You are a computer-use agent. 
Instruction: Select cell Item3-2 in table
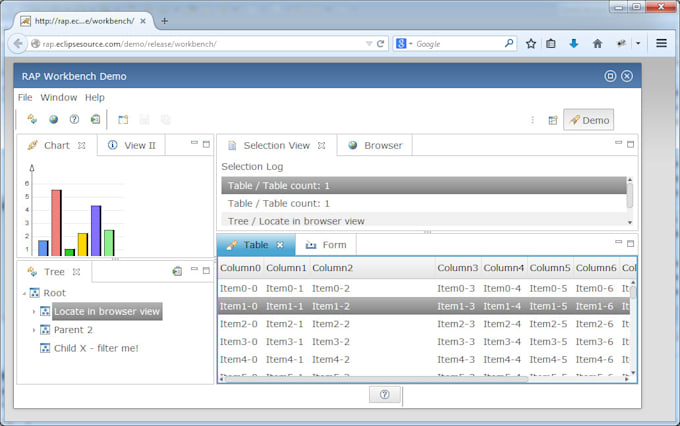[331, 342]
